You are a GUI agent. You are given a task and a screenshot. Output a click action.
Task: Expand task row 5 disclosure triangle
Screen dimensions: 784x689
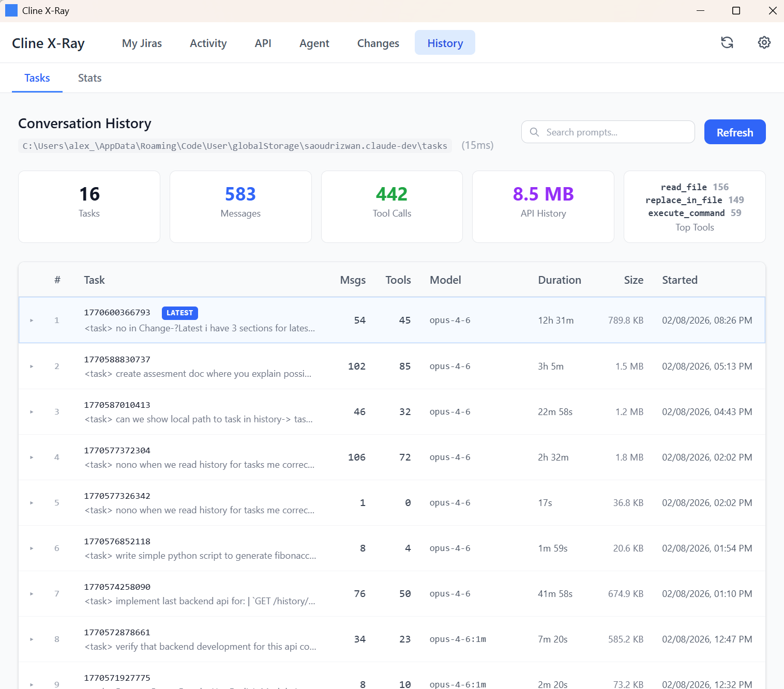coord(32,503)
